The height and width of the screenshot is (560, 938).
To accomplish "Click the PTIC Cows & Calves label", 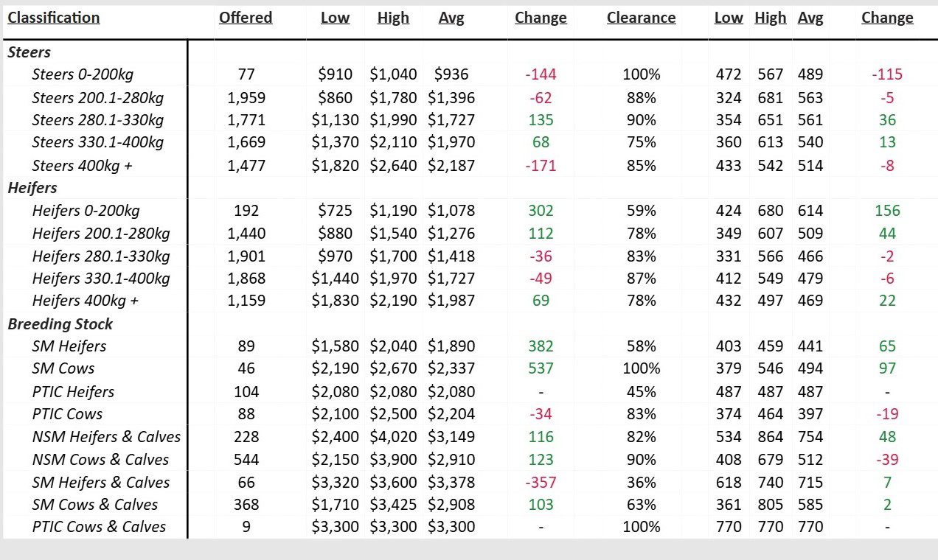I will [x=99, y=527].
